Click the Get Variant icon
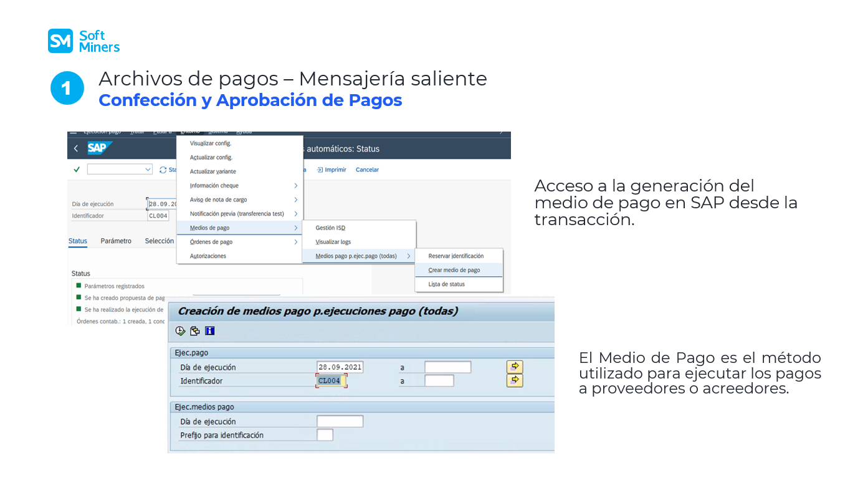 tap(195, 331)
